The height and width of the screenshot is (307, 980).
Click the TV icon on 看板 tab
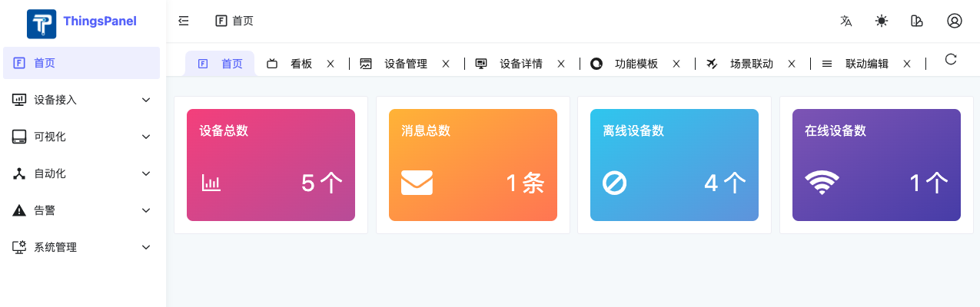pos(272,64)
